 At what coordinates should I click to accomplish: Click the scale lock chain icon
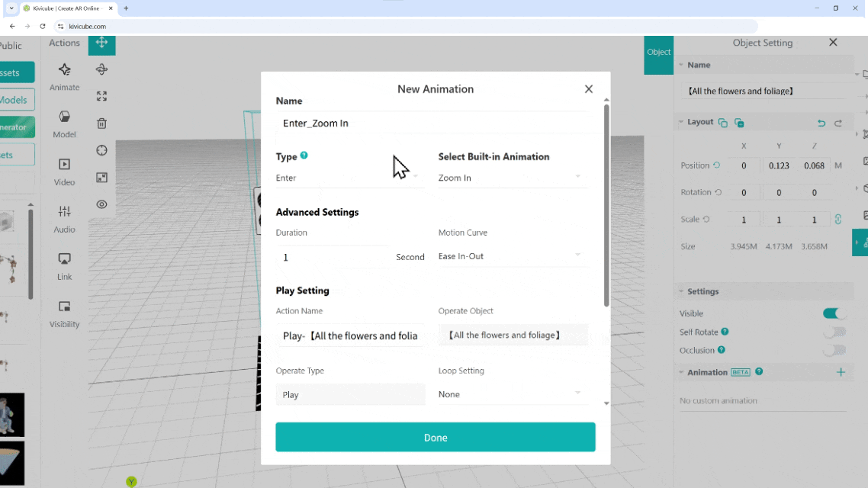click(837, 220)
